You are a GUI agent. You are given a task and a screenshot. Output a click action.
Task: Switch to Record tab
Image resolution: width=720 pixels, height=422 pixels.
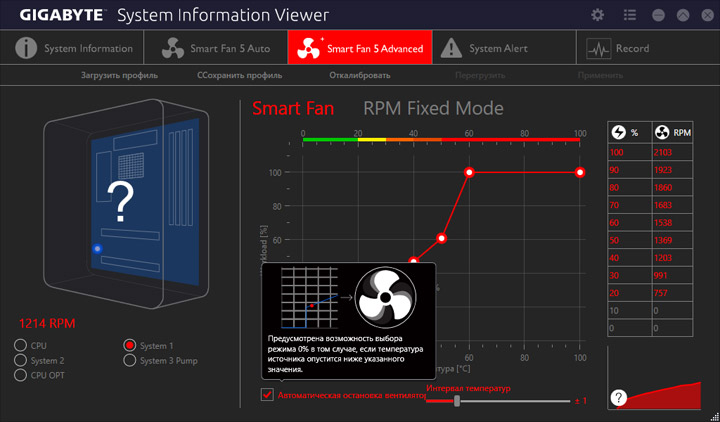point(648,48)
